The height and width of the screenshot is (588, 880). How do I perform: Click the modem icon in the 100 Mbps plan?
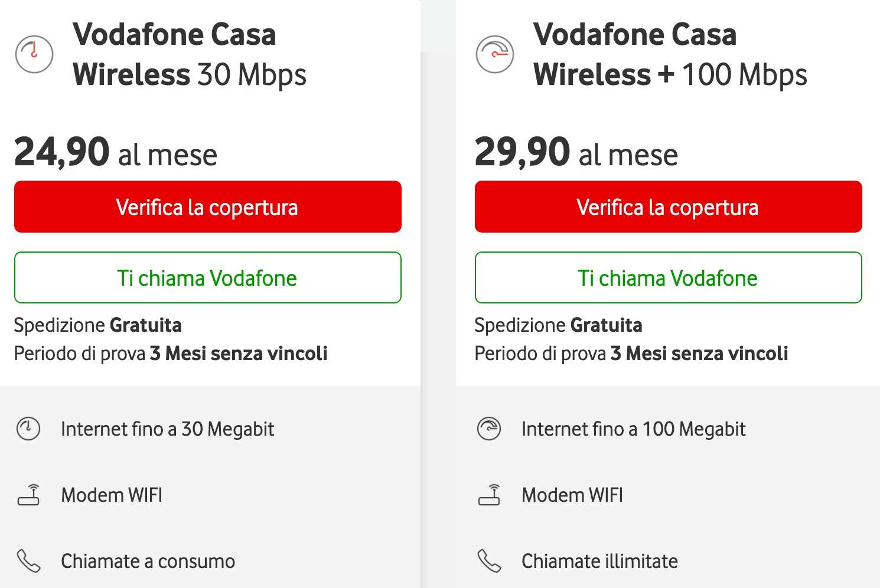tap(489, 495)
